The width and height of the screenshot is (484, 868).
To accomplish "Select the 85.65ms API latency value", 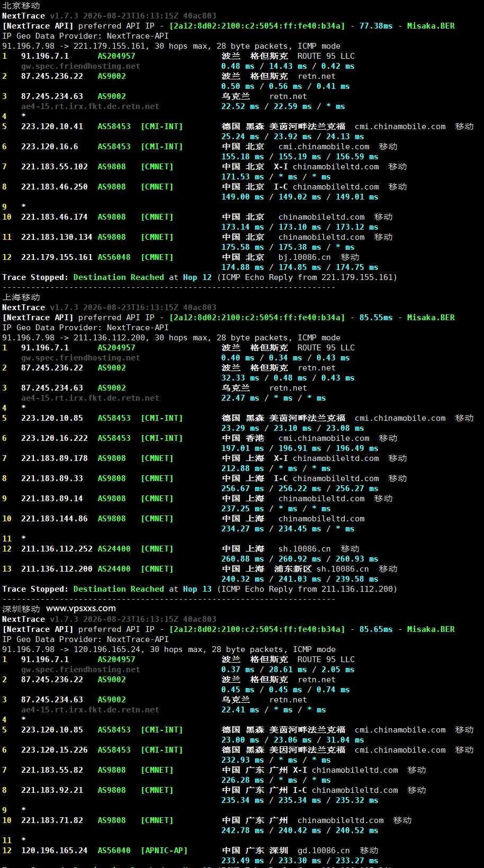I will (376, 629).
